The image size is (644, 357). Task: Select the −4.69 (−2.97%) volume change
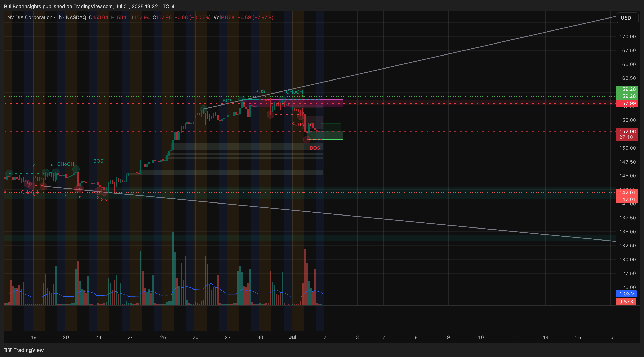(x=255, y=17)
